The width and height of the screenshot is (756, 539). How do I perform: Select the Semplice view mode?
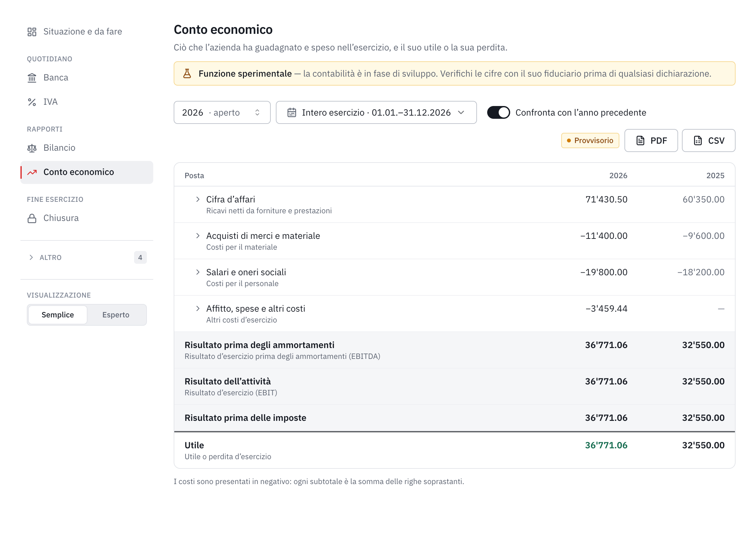pos(58,315)
